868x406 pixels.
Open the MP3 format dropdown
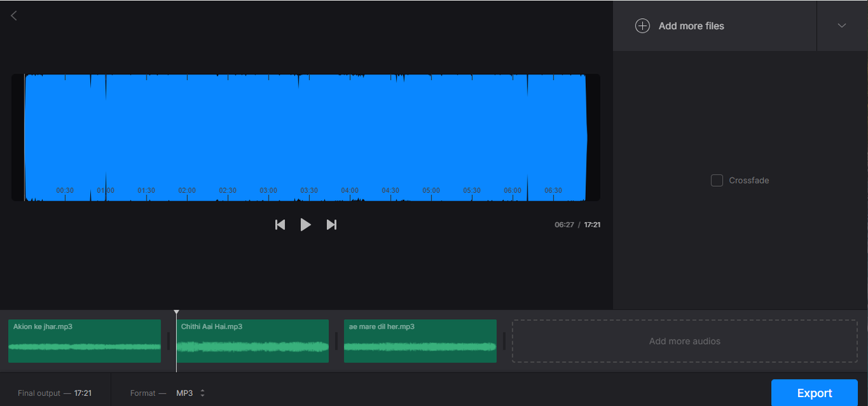(191, 393)
